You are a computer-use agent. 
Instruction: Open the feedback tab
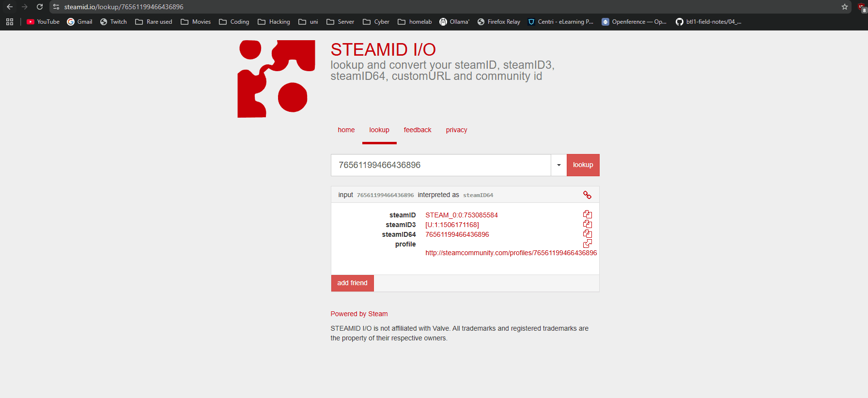tap(418, 130)
